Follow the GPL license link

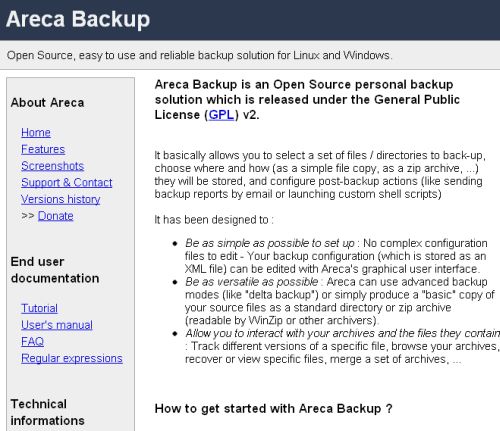[221, 115]
